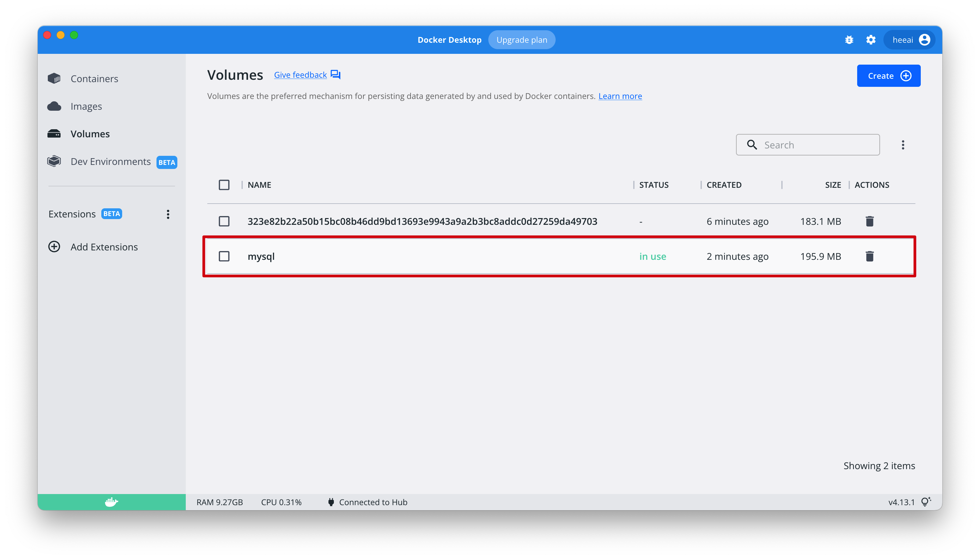
Task: Click Add Extensions label
Action: (104, 247)
